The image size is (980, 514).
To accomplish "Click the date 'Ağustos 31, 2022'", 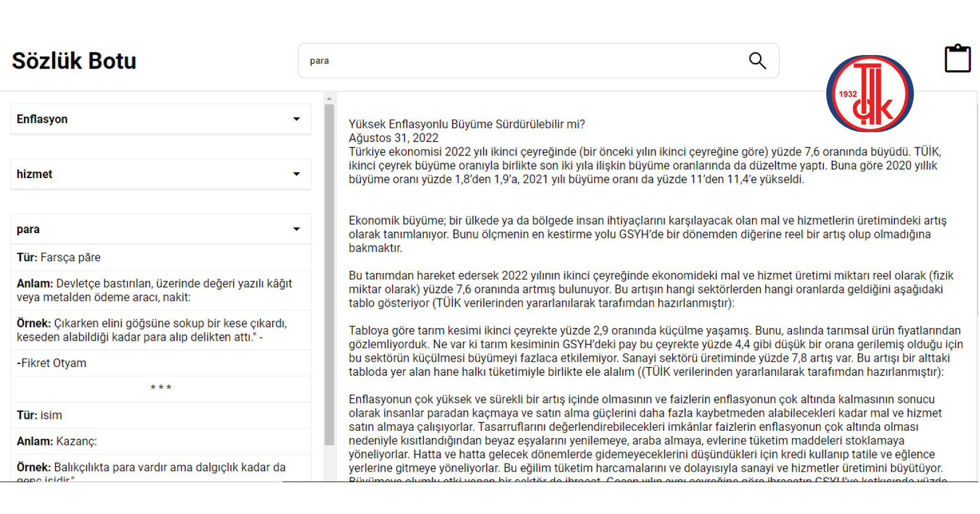I will (394, 138).
